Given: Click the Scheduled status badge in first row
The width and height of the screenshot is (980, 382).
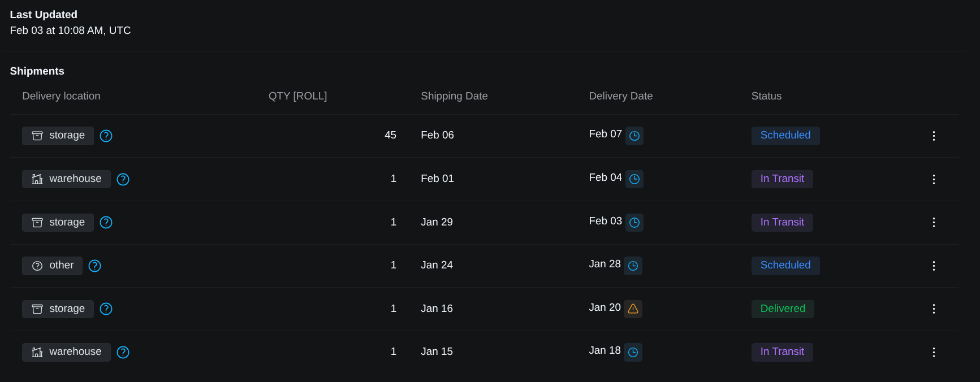Looking at the screenshot, I should tap(785, 136).
